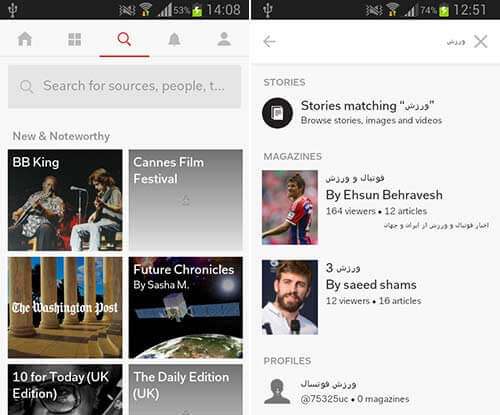Open The Washington Post tile
500x415 pixels.
pyautogui.click(x=65, y=307)
